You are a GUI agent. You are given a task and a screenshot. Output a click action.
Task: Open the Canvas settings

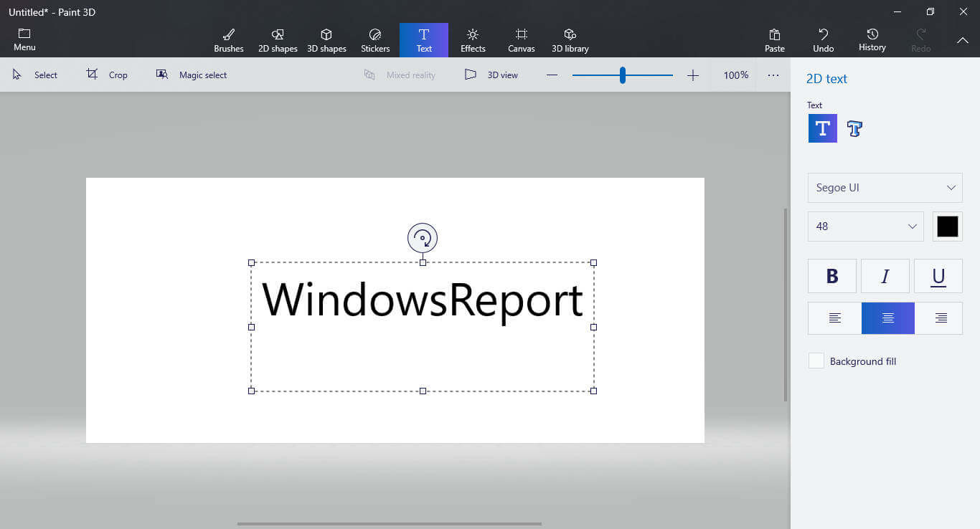point(522,40)
